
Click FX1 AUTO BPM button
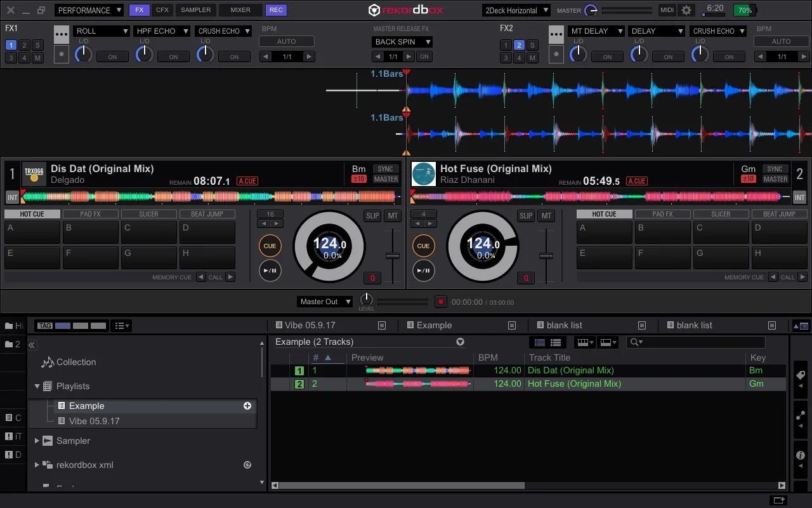tap(287, 41)
